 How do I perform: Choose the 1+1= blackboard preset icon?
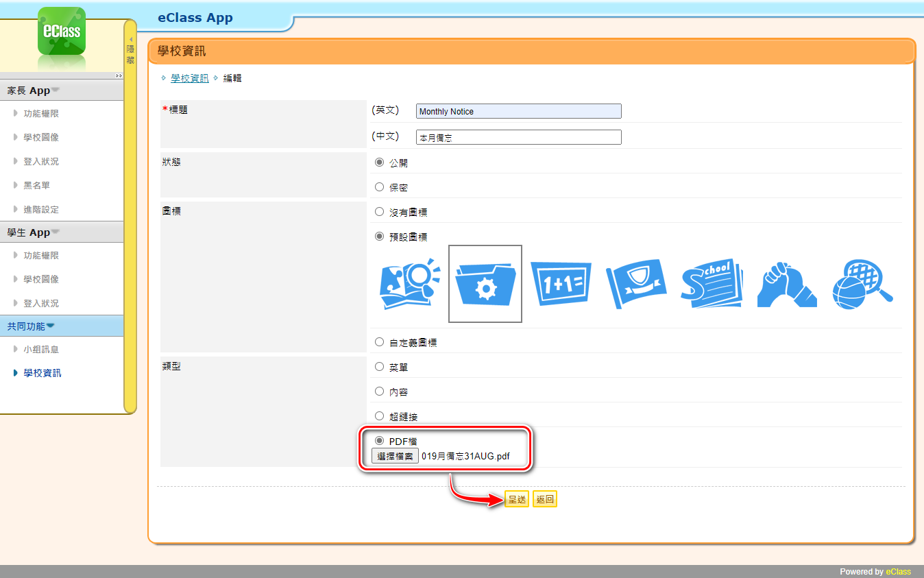tap(561, 283)
